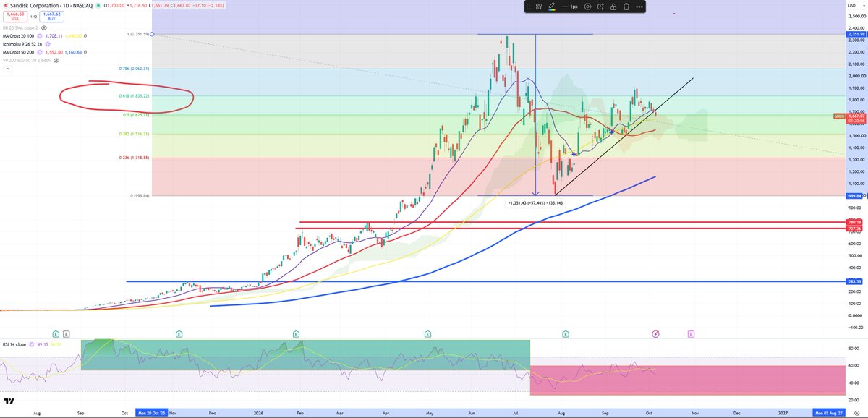Collapse the indicator legend with the chevron

point(8,69)
